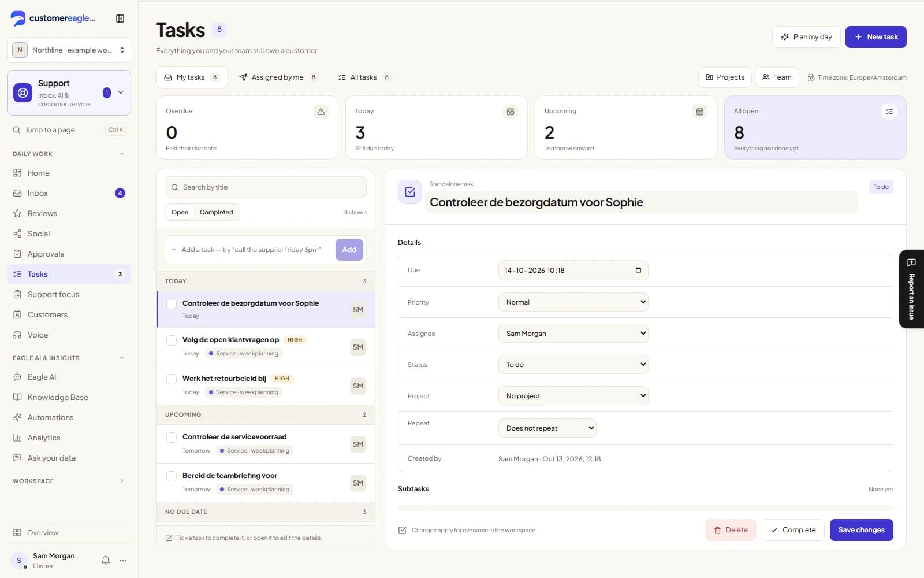Go to Reviews star icon
This screenshot has height=578, width=924.
[x=17, y=213]
